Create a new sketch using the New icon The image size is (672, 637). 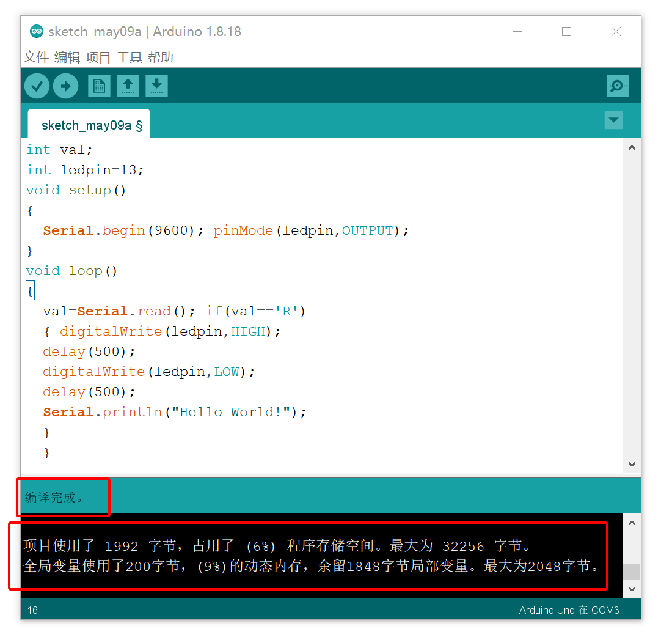(99, 86)
